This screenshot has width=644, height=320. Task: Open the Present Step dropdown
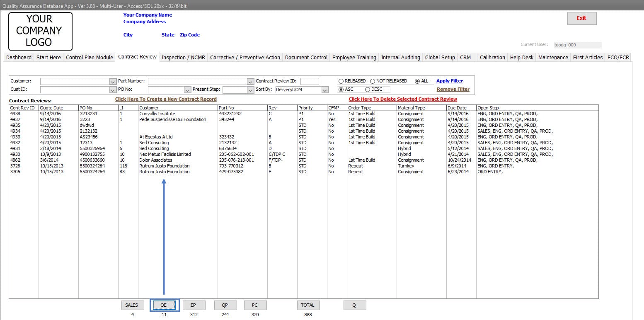click(x=250, y=90)
